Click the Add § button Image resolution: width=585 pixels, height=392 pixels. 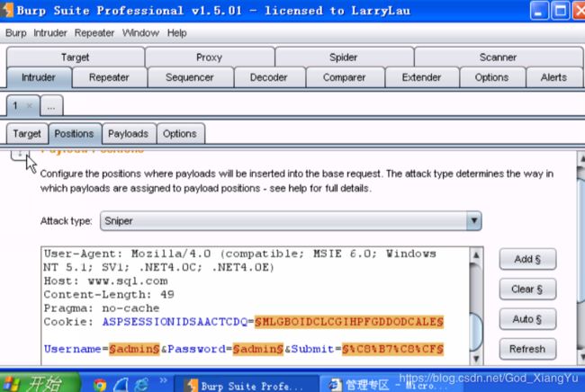point(527,259)
